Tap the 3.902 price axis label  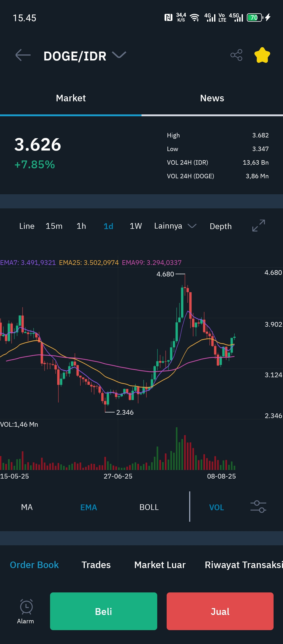click(x=273, y=324)
